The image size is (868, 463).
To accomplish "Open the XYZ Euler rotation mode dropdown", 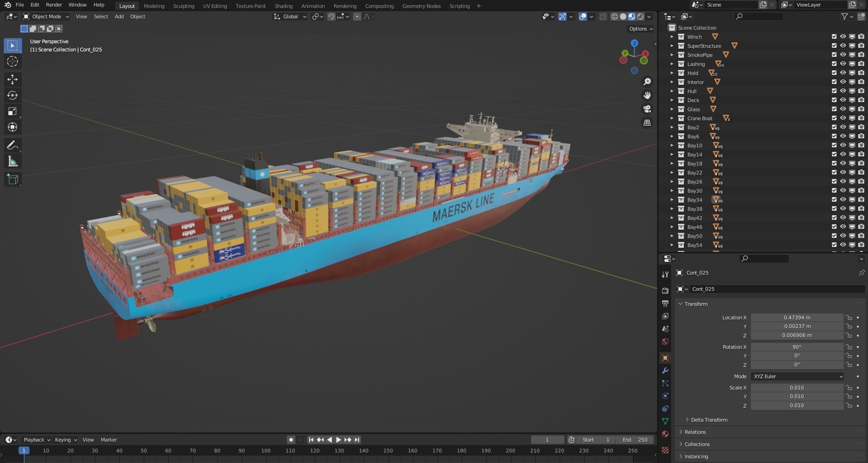I will (x=797, y=376).
